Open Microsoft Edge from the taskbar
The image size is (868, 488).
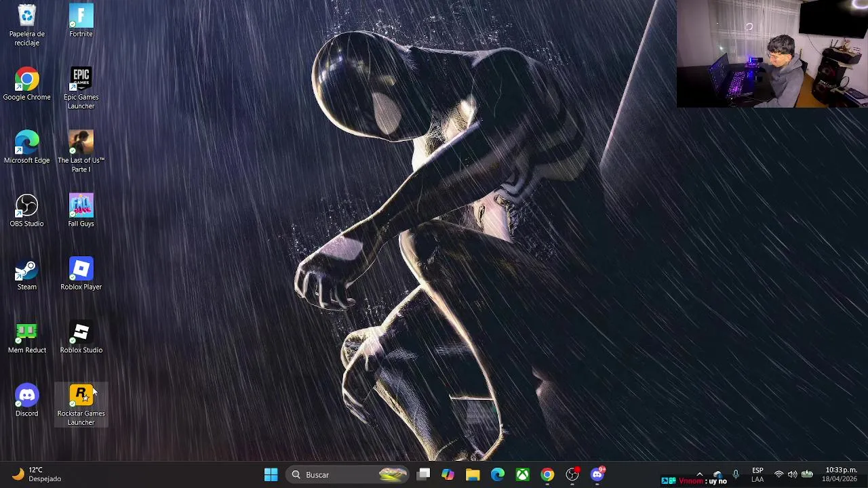coord(498,474)
